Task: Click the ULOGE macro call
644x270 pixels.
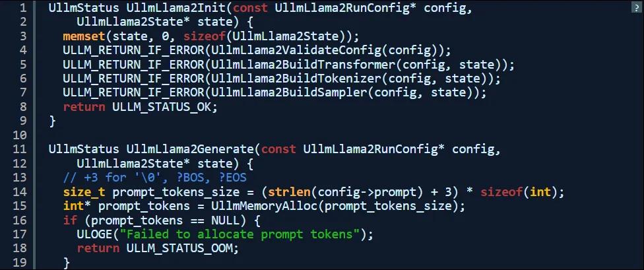Action: click(x=94, y=234)
